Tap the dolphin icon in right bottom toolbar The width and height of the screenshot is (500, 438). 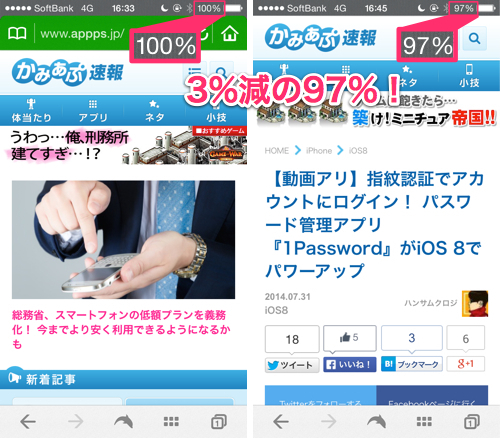pos(376,422)
